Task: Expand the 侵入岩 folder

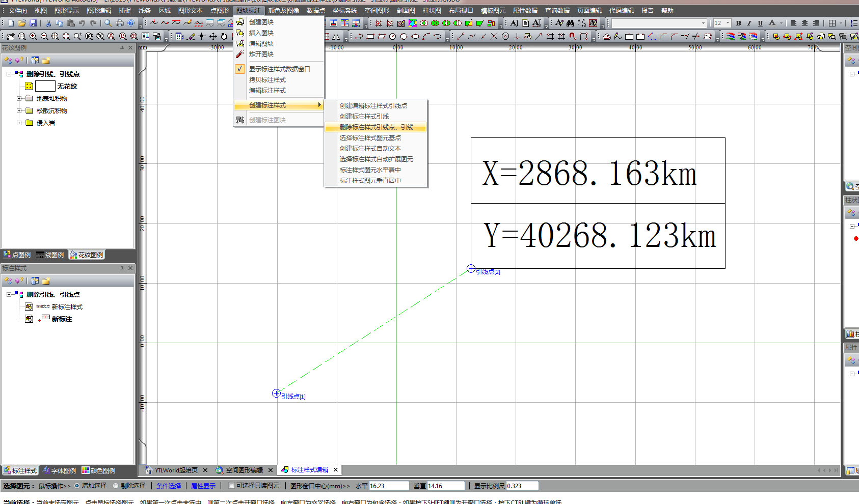Action: pyautogui.click(x=19, y=123)
